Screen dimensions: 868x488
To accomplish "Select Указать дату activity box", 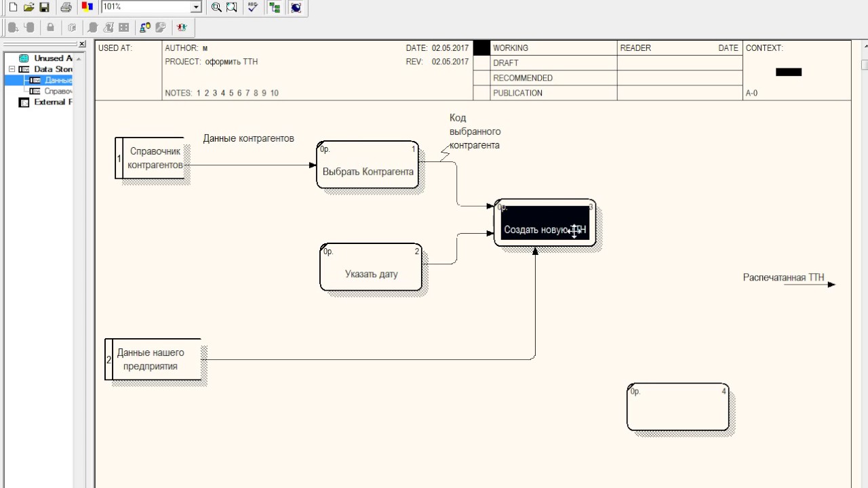I will click(x=371, y=267).
